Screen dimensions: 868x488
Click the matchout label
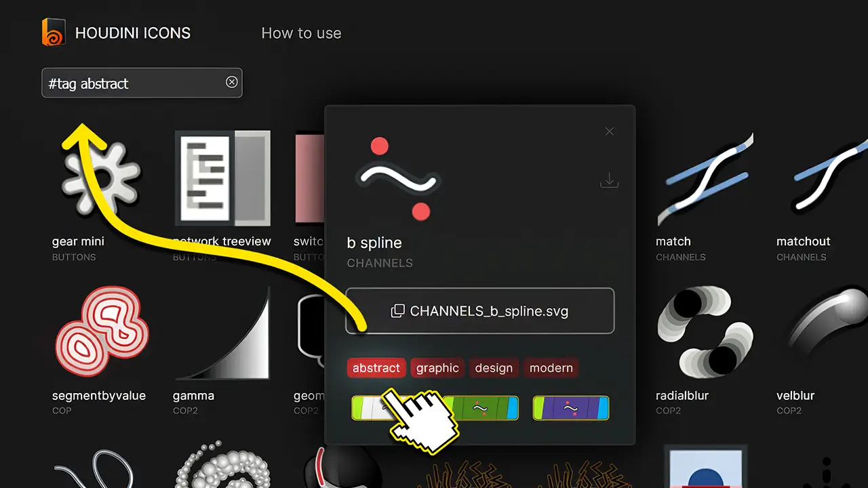coord(803,241)
